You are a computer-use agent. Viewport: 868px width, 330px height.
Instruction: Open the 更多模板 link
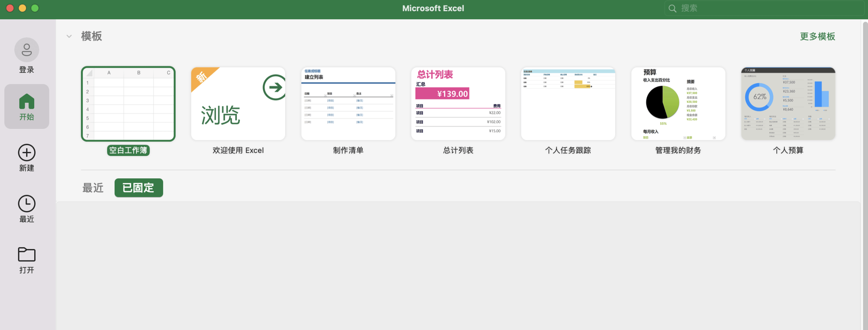(x=817, y=36)
